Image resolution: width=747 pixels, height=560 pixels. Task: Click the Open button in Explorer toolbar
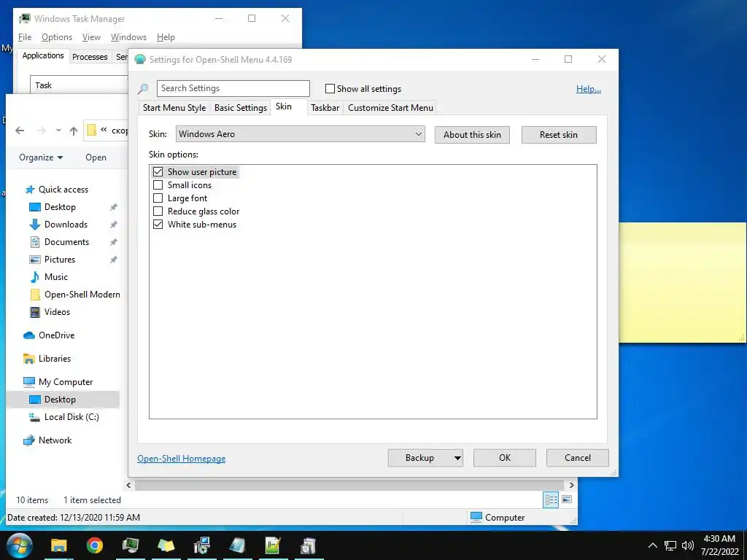[x=96, y=157]
